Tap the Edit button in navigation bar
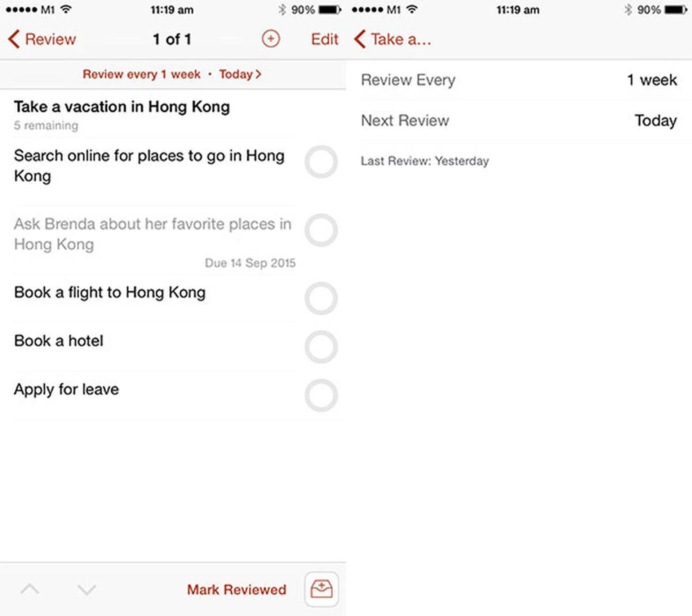This screenshot has width=692, height=616. (324, 39)
